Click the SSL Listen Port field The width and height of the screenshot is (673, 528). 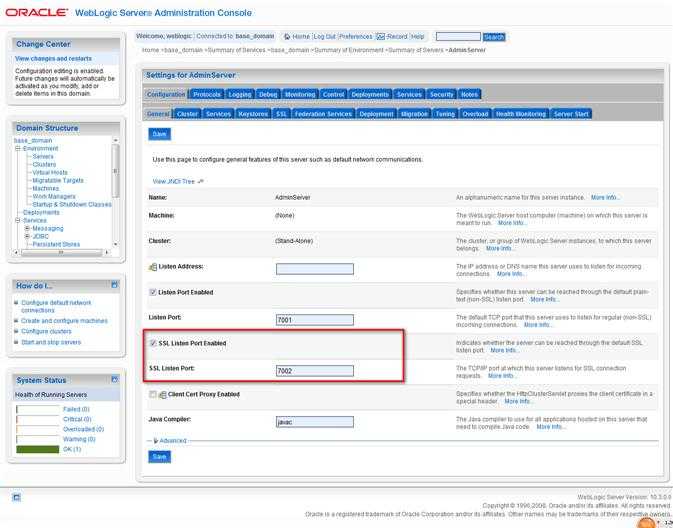point(315,371)
